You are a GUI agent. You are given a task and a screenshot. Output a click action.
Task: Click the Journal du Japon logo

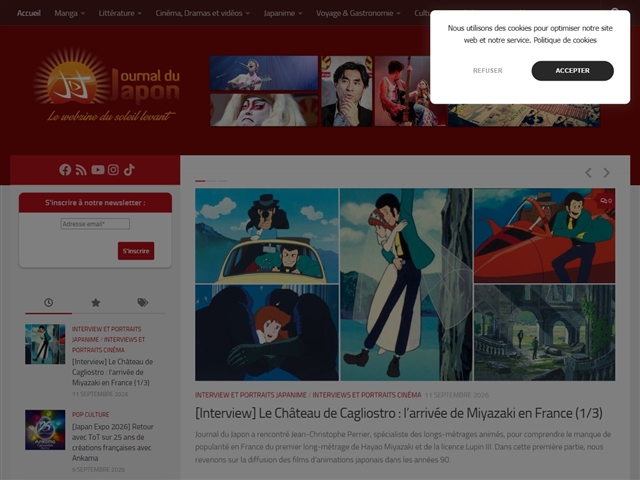click(107, 85)
